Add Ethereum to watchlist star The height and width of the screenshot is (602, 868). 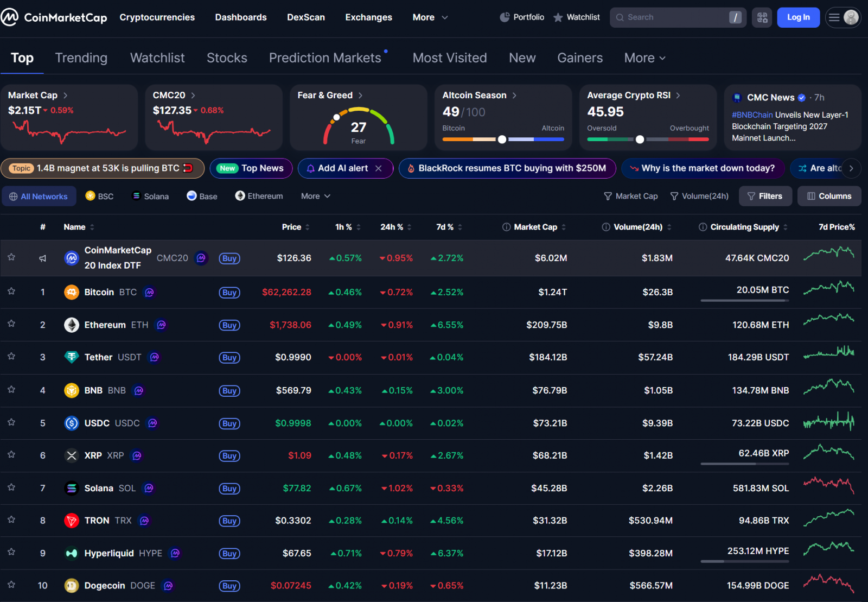pyautogui.click(x=11, y=324)
